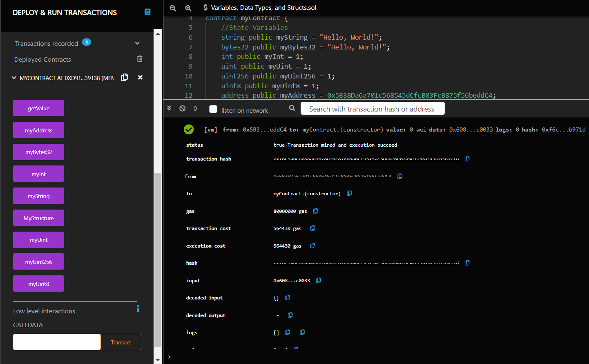This screenshot has width=589, height=364.
Task: Click the transactions recorded badge 1
Action: [x=87, y=42]
